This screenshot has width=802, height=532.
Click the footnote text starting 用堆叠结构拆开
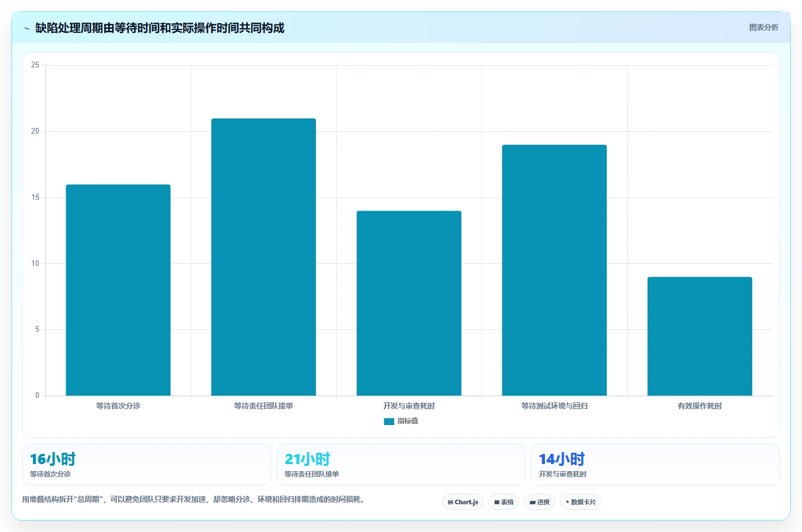(195, 500)
